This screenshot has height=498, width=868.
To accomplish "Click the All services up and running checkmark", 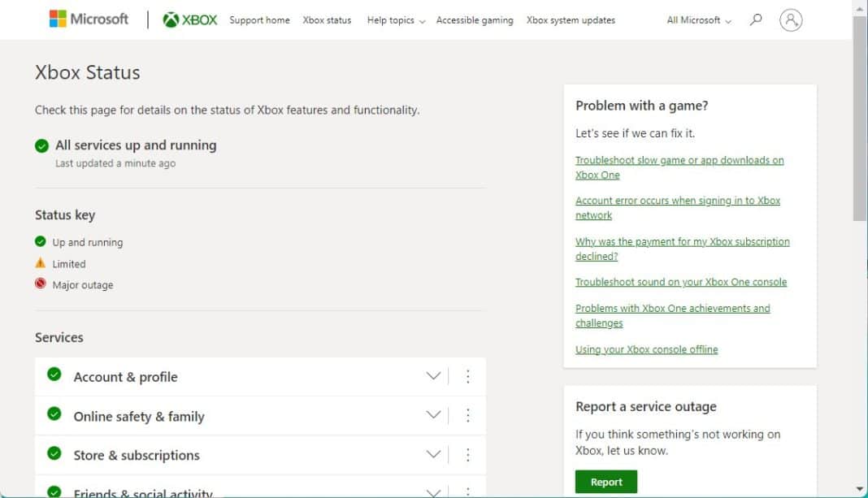I will coord(41,145).
